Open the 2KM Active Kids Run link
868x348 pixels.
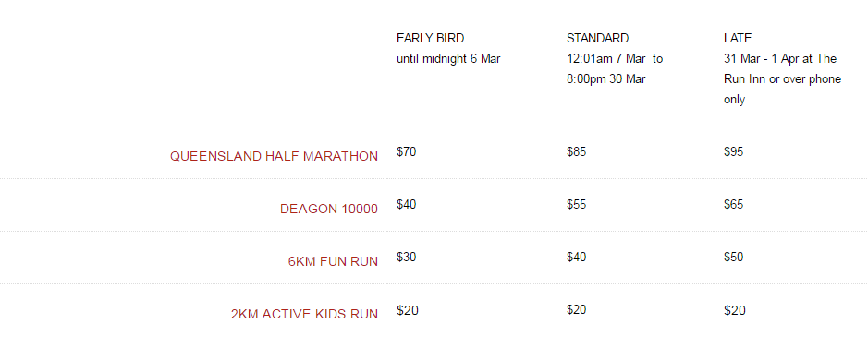(x=304, y=314)
